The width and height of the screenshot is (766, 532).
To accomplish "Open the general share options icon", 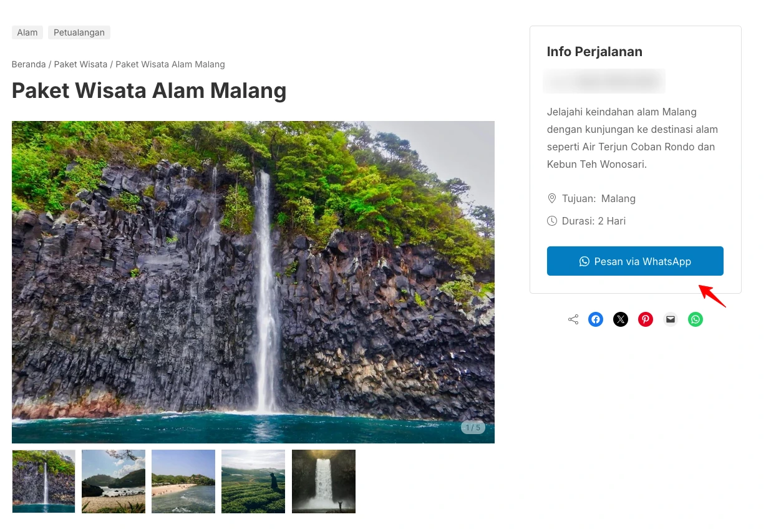I will 573,319.
